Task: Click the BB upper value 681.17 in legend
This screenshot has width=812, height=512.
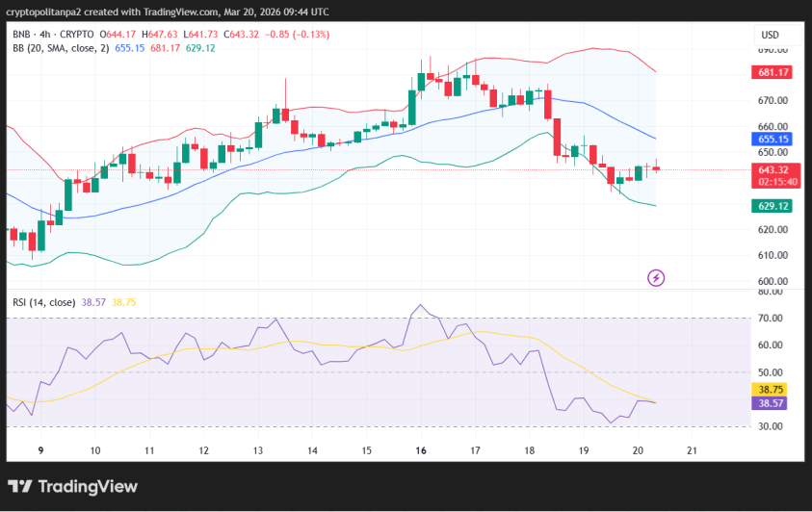Action: pyautogui.click(x=165, y=48)
